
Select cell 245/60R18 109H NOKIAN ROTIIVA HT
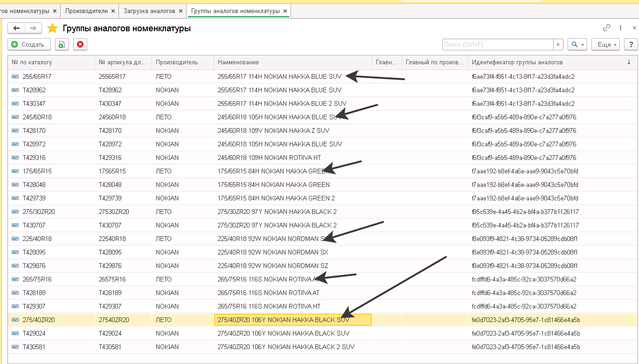pyautogui.click(x=293, y=158)
